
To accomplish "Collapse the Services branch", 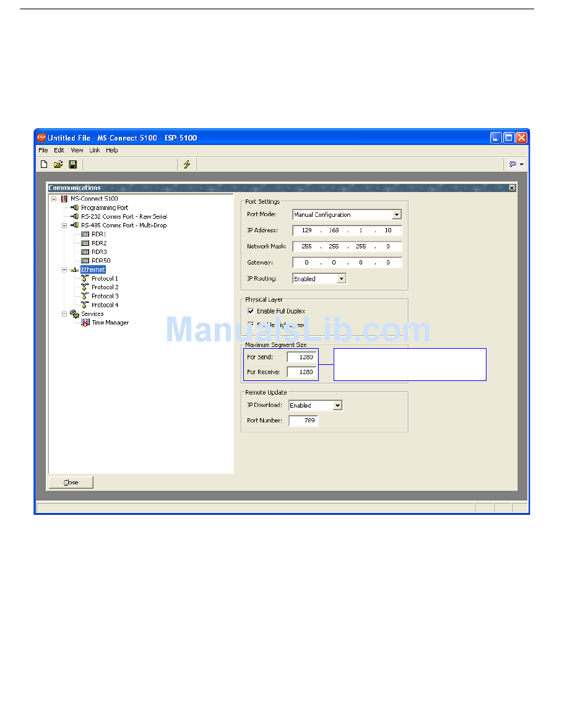I will pyautogui.click(x=64, y=314).
